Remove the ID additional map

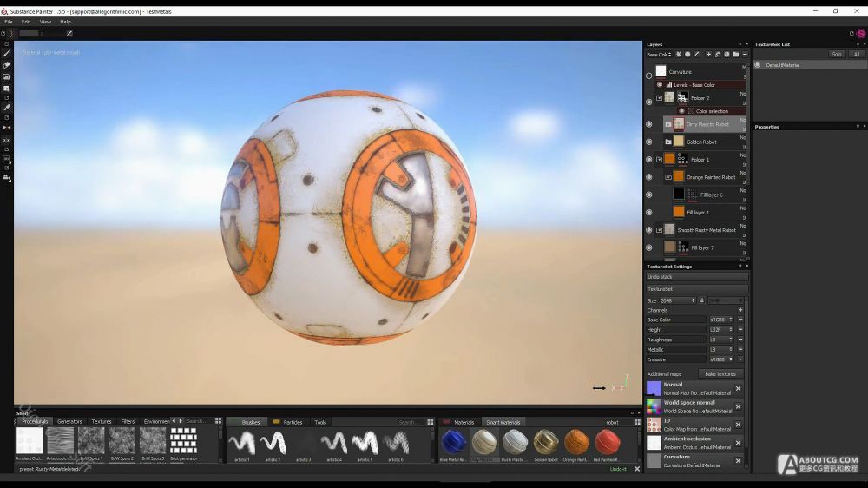point(738,425)
